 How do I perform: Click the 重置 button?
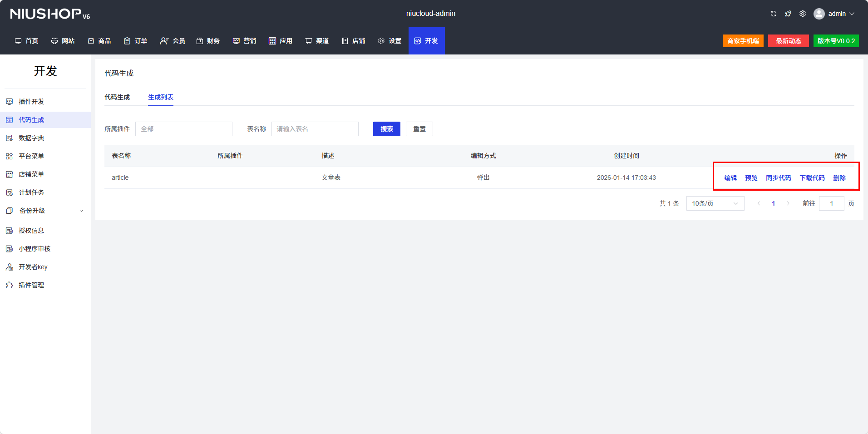419,129
